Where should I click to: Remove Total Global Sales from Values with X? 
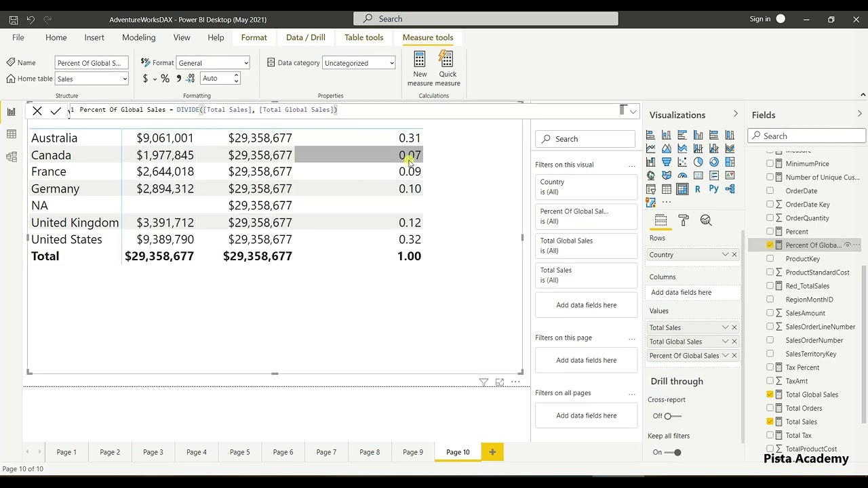(734, 342)
